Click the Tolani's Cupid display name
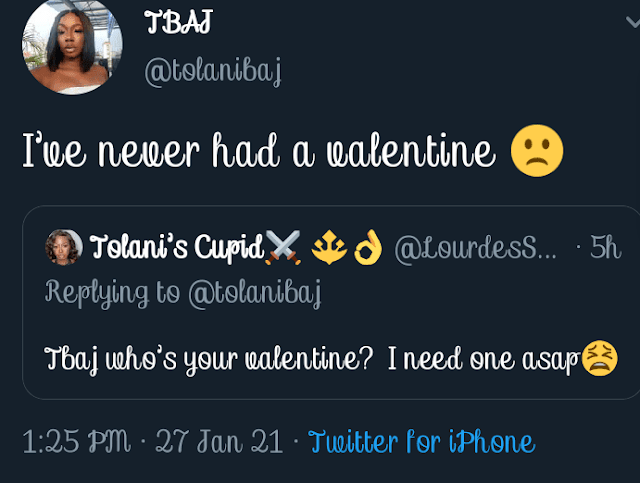The height and width of the screenshot is (483, 640). [x=176, y=248]
